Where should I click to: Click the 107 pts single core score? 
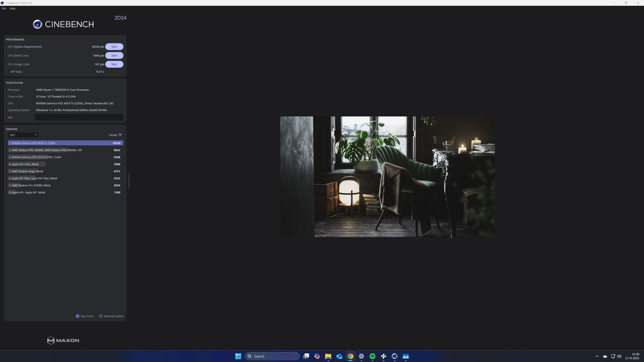(x=99, y=64)
